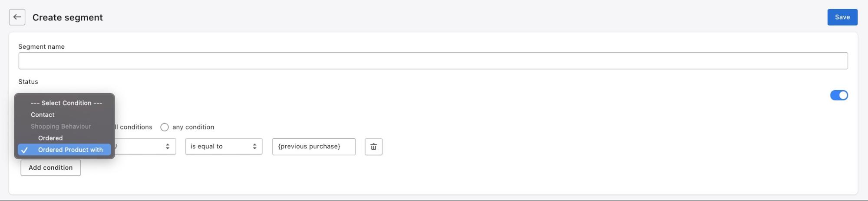Toggle the Status switch off
This screenshot has height=201, width=868.
coord(838,95)
